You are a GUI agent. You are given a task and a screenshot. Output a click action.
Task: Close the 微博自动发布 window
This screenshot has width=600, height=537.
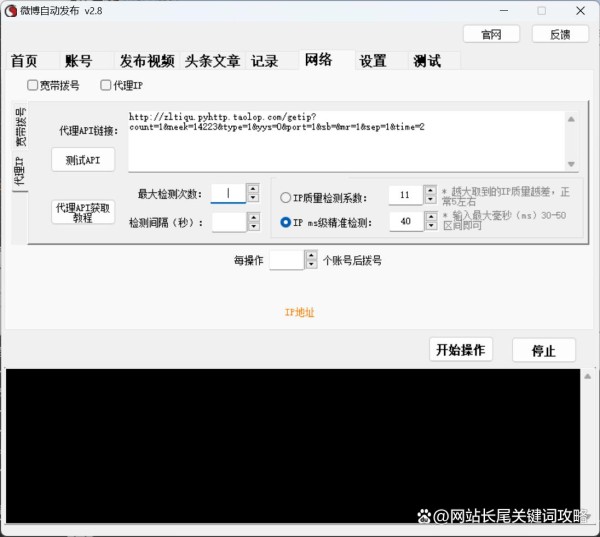(x=580, y=11)
